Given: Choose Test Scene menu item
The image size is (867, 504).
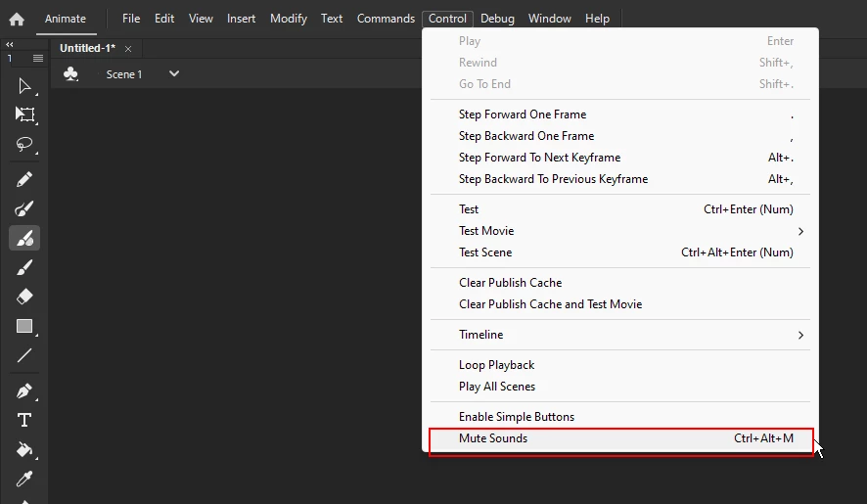Looking at the screenshot, I should (x=619, y=252).
